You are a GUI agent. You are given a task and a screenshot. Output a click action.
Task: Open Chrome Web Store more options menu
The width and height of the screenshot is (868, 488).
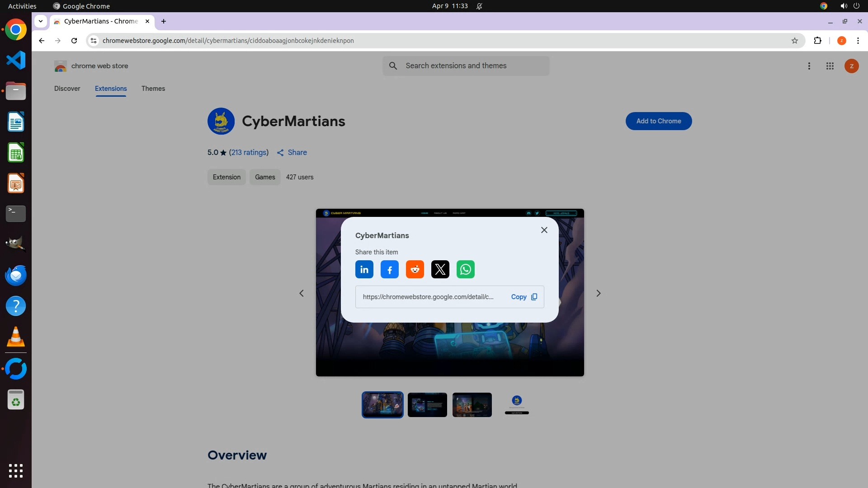(x=809, y=66)
